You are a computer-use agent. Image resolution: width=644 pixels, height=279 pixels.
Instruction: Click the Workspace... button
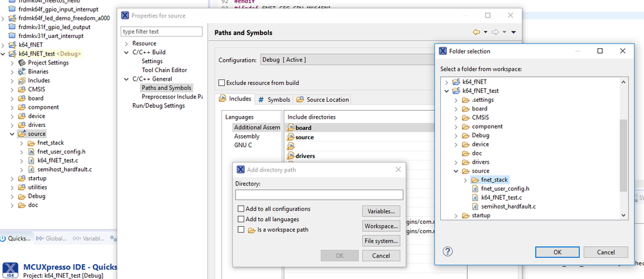381,226
